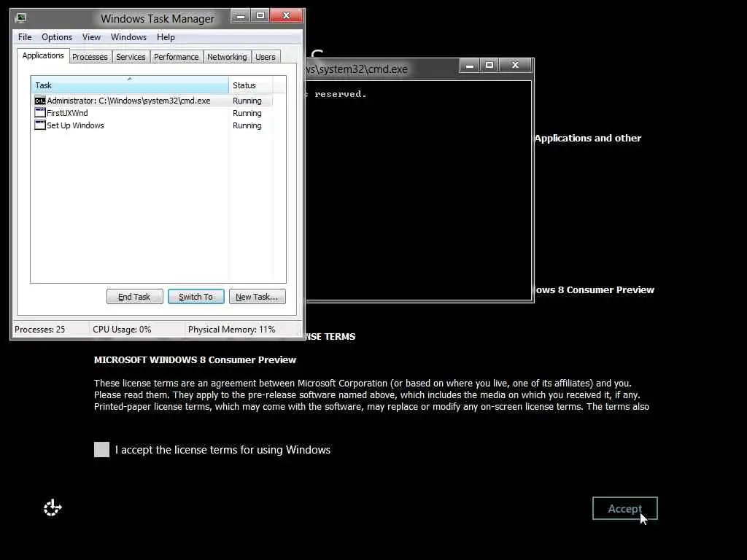Check the accept license terms checkbox
The image size is (747, 560).
point(101,449)
